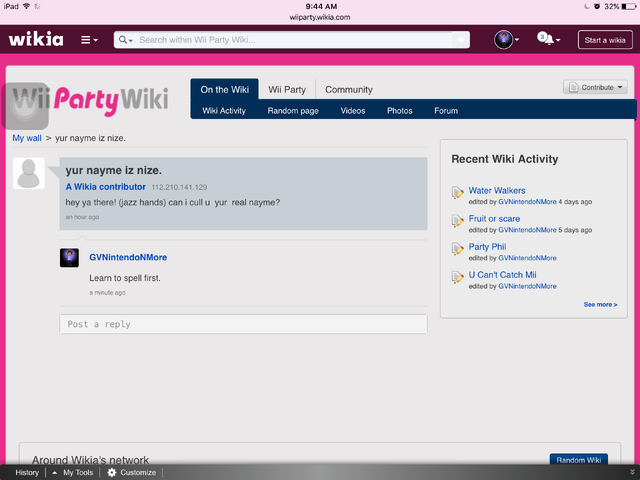Open GVNintendoNMore's profile from the reply

[x=128, y=257]
